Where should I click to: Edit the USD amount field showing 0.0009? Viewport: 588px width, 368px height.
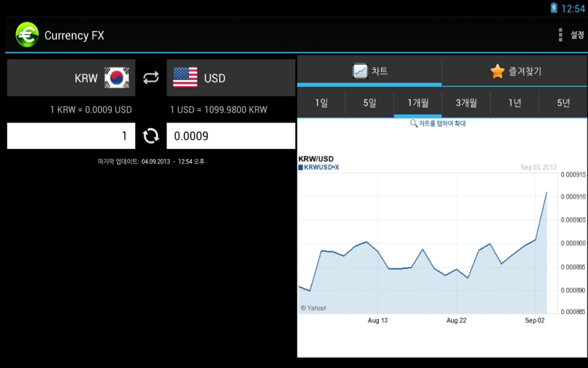pos(231,136)
